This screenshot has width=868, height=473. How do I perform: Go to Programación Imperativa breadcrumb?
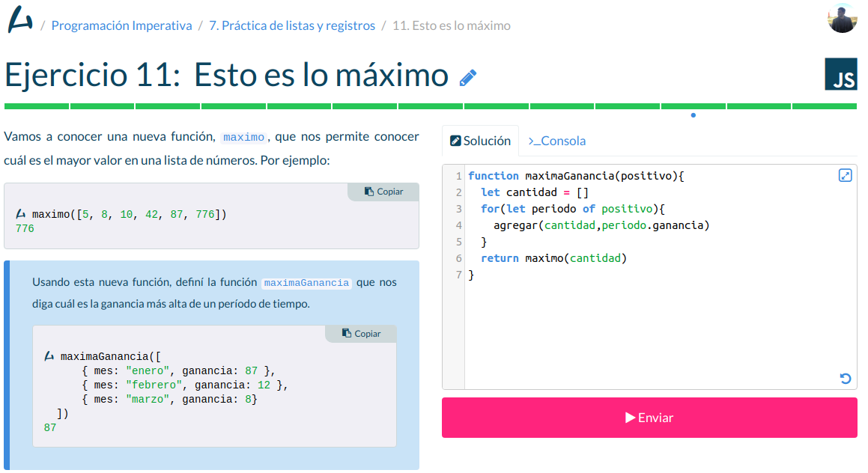[122, 25]
